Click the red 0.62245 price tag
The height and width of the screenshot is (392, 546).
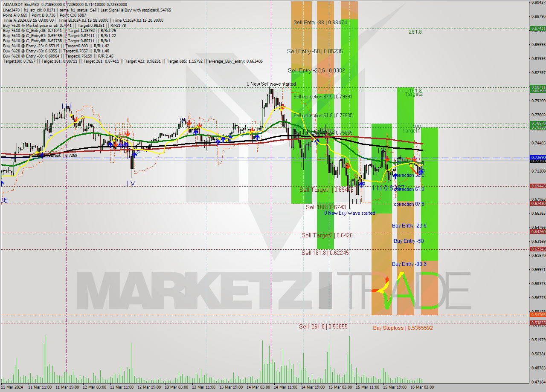[537, 249]
